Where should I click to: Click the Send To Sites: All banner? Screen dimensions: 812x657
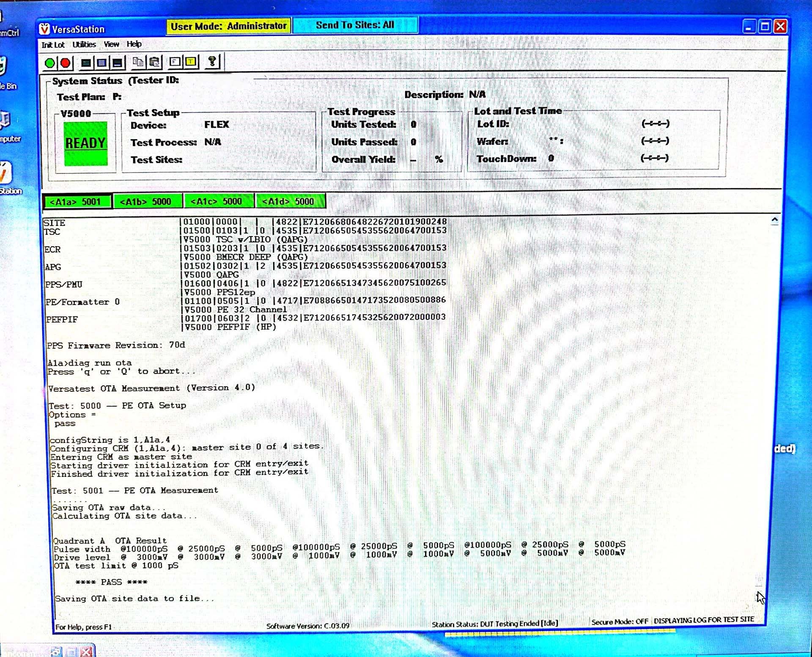pos(355,25)
